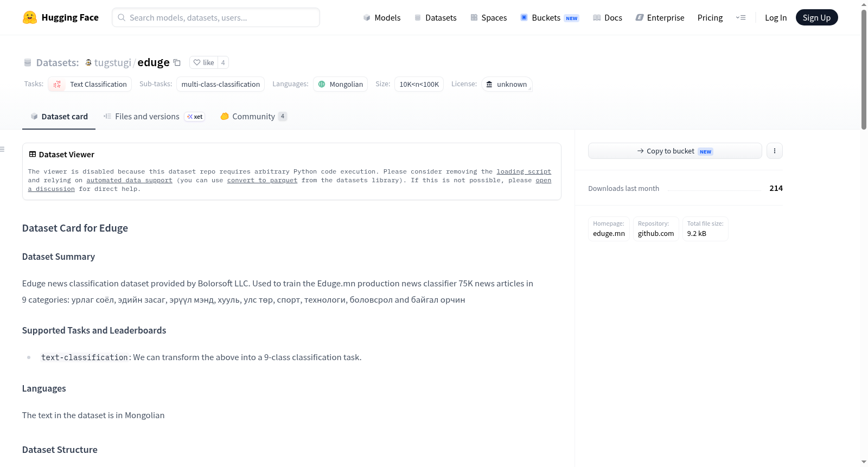The width and height of the screenshot is (868, 467).
Task: Expand the navigation overflow menu
Action: pyautogui.click(x=741, y=17)
